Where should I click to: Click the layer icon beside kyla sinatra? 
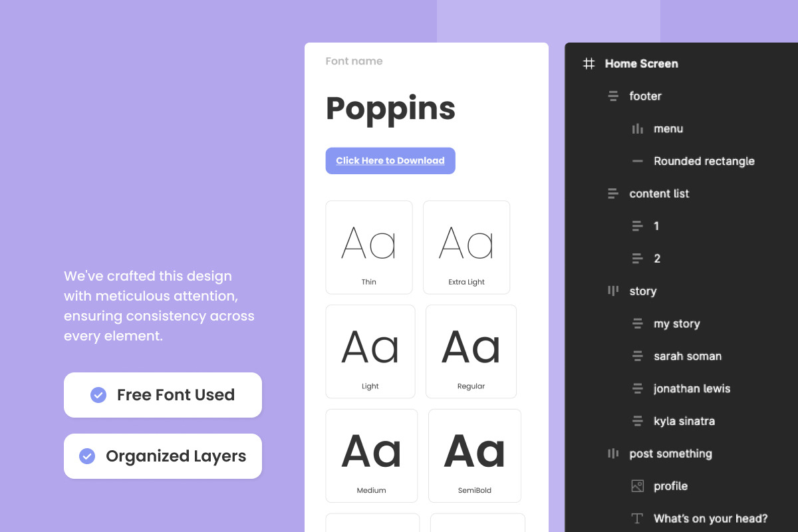point(638,421)
